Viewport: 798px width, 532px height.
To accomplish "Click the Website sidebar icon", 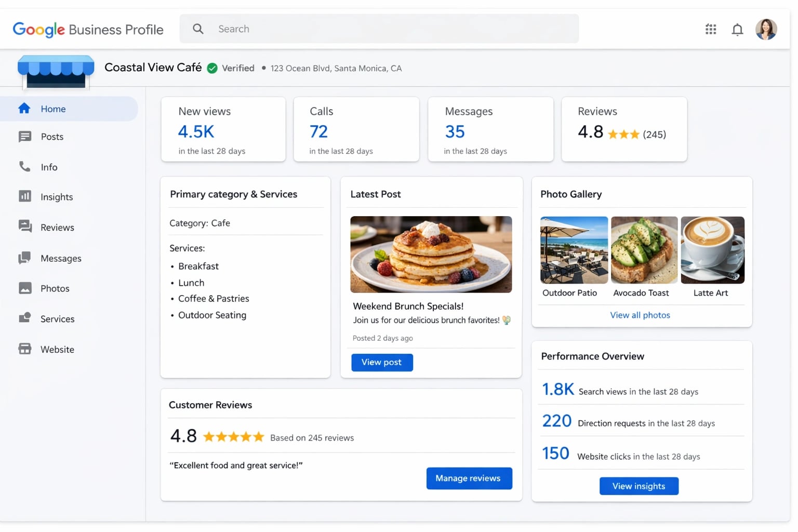I will click(25, 349).
